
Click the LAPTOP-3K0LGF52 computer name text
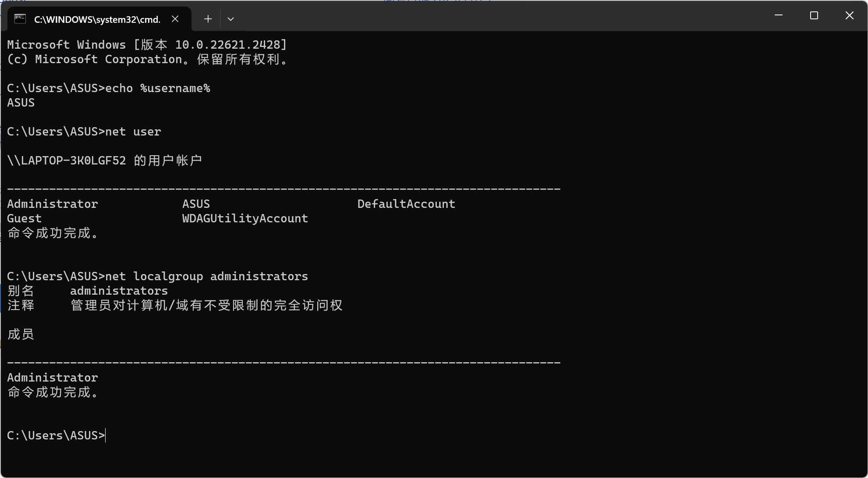[74, 161]
